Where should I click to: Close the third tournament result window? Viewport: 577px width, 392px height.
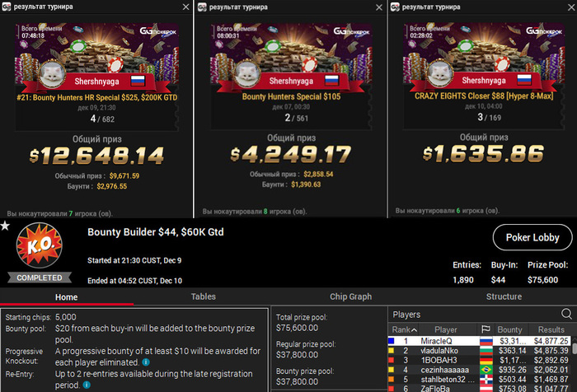pos(571,7)
